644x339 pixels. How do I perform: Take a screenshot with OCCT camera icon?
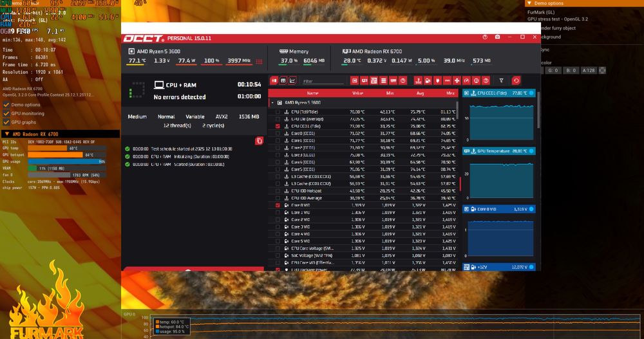(x=497, y=37)
